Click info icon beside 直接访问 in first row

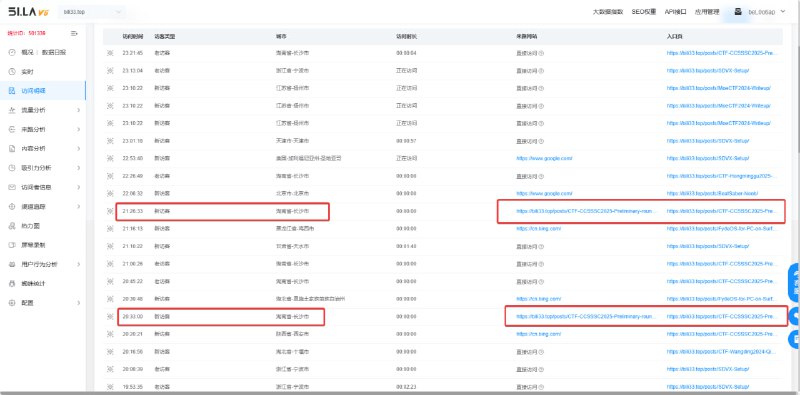click(541, 53)
